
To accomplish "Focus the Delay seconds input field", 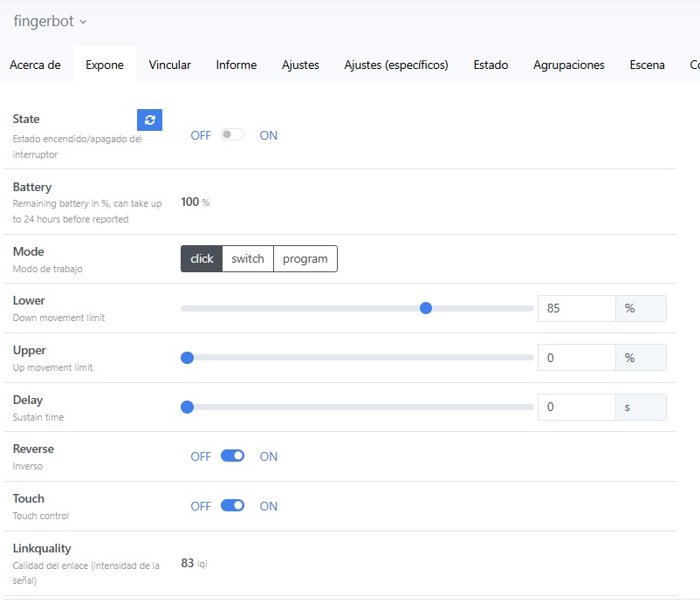I will click(x=576, y=408).
